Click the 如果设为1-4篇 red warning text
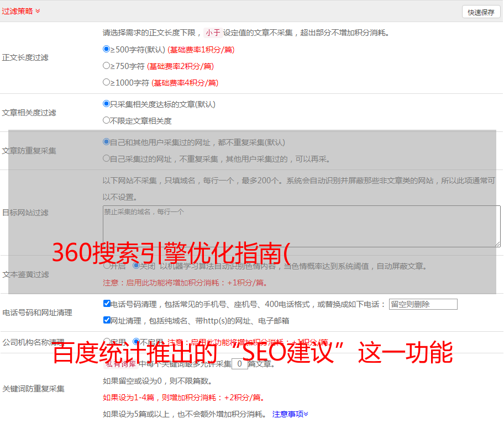The width and height of the screenshot is (504, 424). 185,397
